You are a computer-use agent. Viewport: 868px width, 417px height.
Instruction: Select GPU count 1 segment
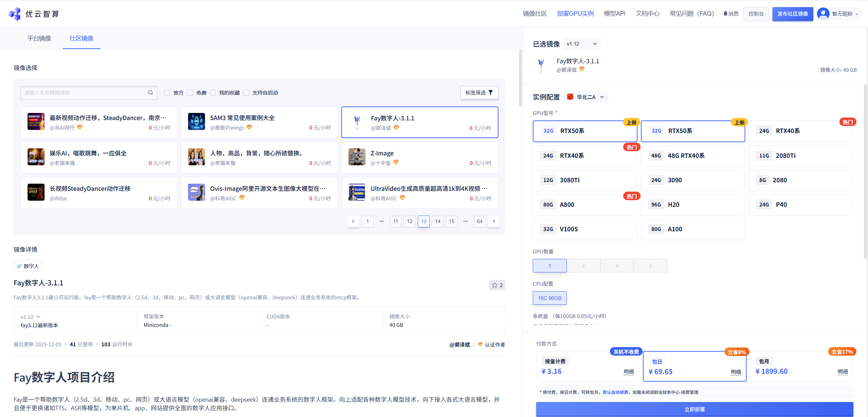549,266
